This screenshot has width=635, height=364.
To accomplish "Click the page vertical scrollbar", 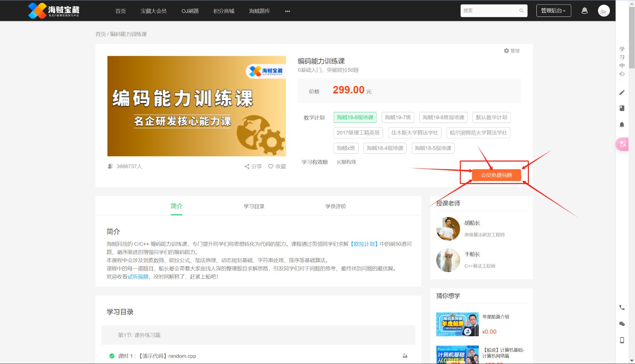I will pos(632,37).
